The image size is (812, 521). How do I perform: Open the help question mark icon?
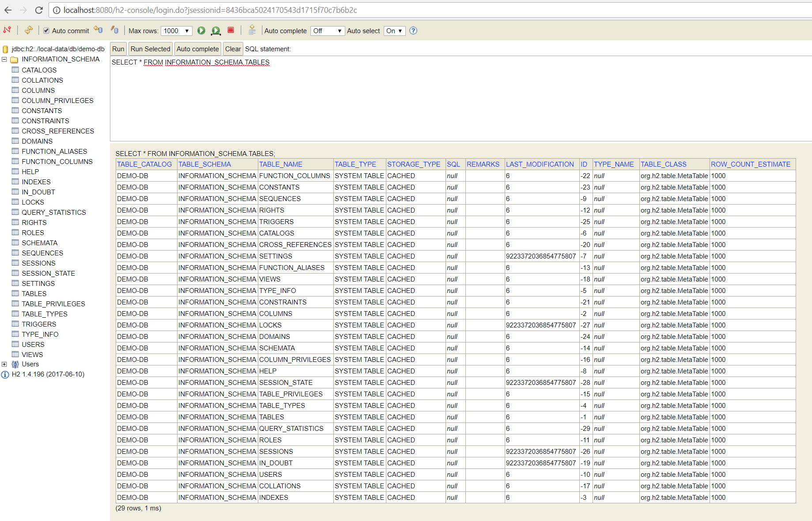point(413,30)
